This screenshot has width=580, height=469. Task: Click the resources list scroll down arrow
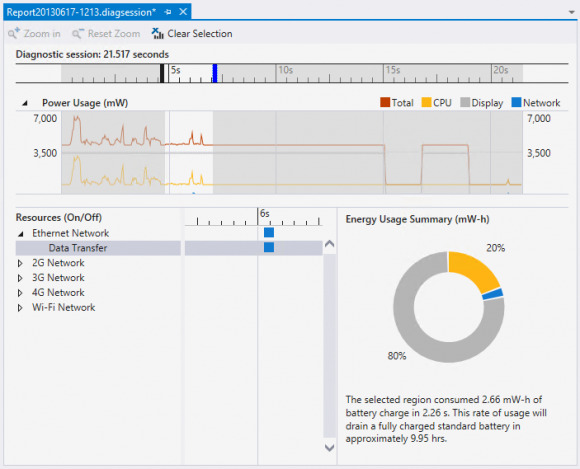pos(329,448)
